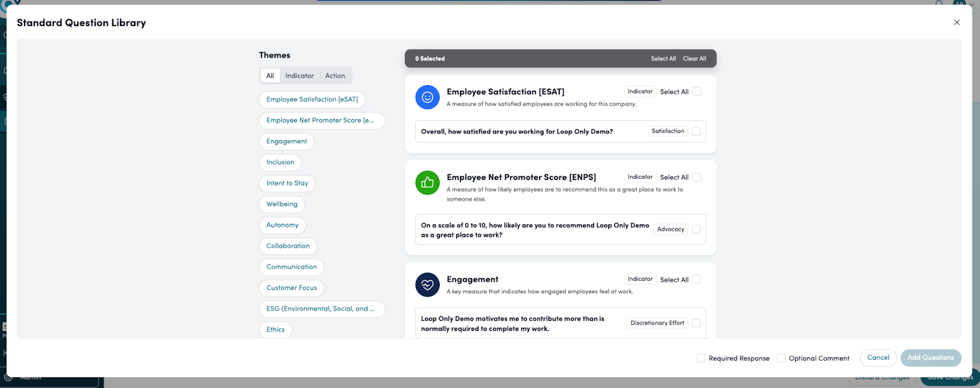Enable the Required Response checkbox

[701, 358]
